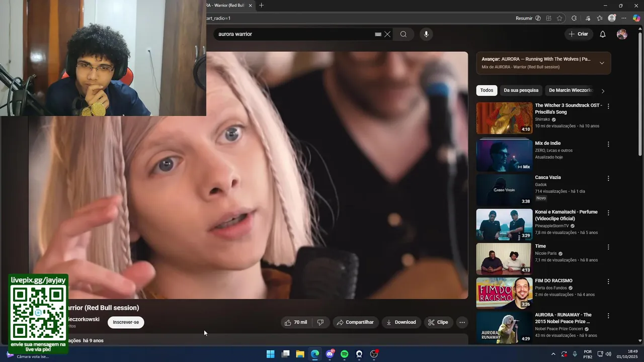644x362 pixels.
Task: Open options for Casca Vazia video
Action: click(608, 178)
